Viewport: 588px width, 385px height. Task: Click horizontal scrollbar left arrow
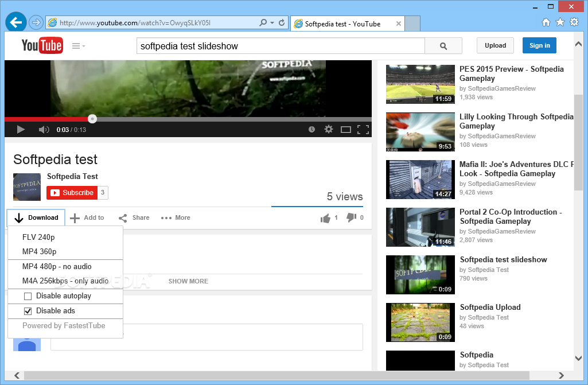point(17,375)
